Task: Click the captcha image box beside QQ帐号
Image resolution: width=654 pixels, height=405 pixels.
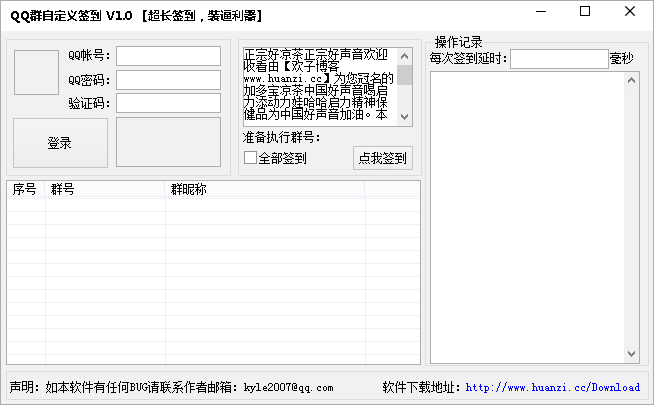Action: click(x=36, y=70)
